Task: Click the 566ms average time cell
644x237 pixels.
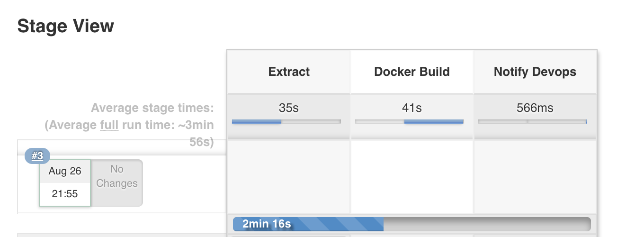Action: (535, 108)
